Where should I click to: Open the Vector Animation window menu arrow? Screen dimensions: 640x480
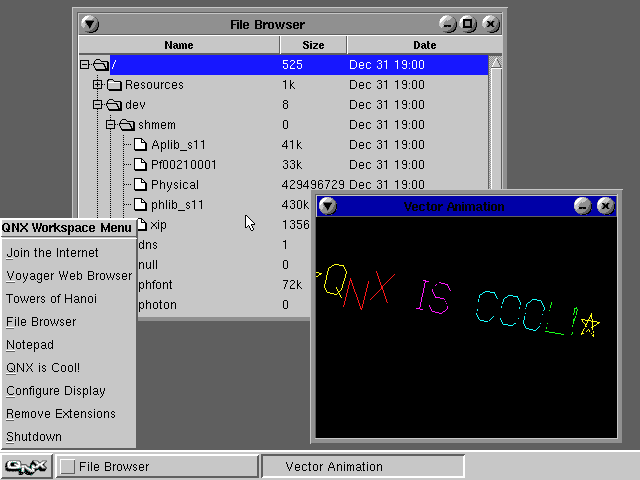coord(328,206)
